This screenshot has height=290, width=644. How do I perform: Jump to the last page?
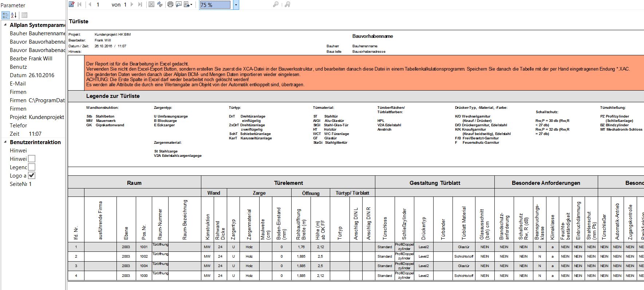140,4
